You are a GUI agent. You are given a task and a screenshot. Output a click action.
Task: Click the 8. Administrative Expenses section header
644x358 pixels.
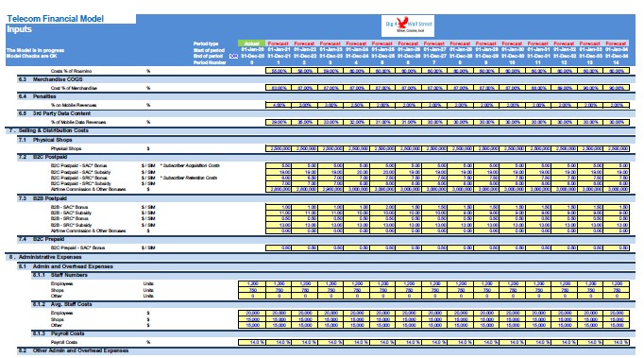320,257
